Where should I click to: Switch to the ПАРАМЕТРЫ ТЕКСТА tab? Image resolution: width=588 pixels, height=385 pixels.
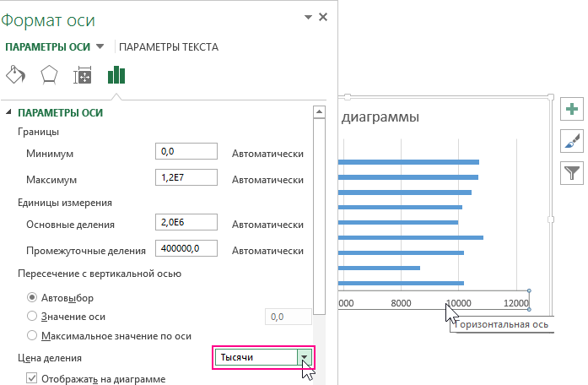169,47
